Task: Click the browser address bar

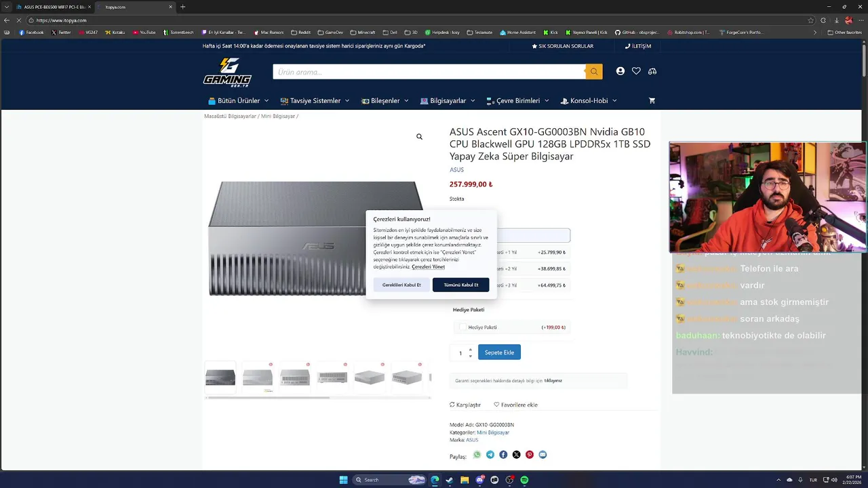Action: click(x=420, y=20)
